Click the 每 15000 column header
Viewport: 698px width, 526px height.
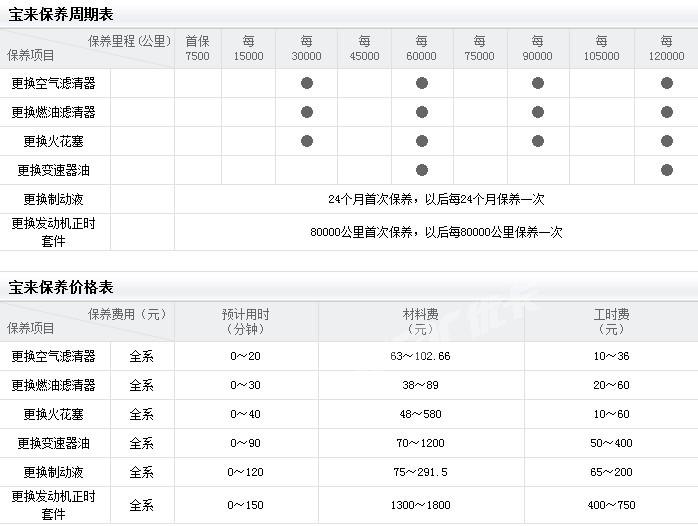coord(248,49)
